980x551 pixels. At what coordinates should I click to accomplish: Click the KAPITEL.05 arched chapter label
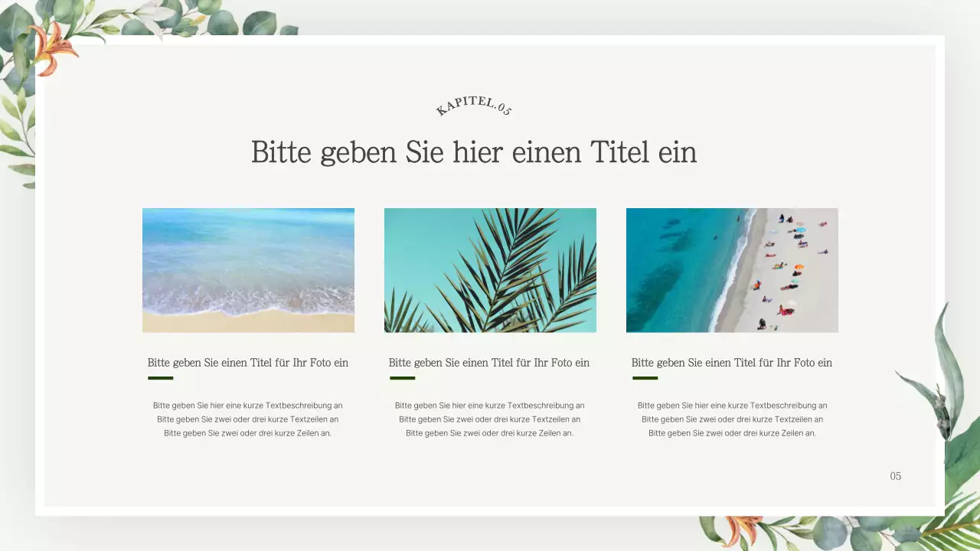[473, 107]
